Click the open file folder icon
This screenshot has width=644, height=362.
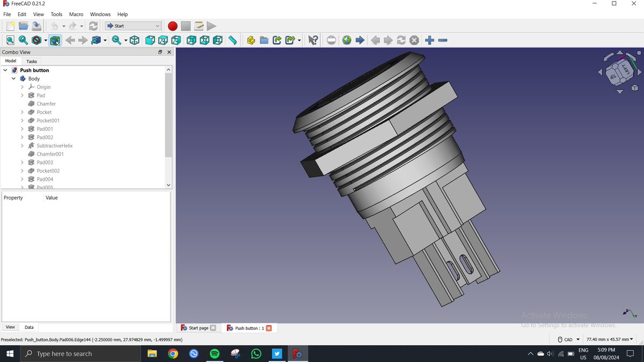point(23,26)
